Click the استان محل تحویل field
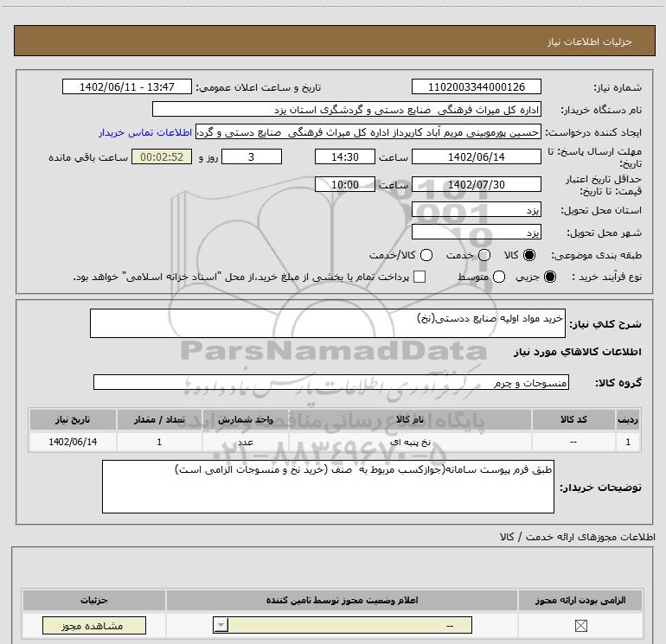 [476, 210]
